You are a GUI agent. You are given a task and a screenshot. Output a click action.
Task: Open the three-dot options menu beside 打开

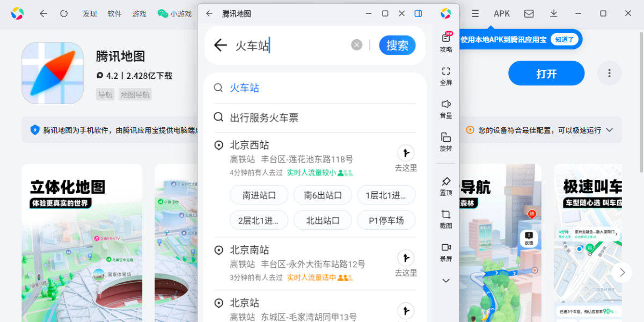pos(609,73)
